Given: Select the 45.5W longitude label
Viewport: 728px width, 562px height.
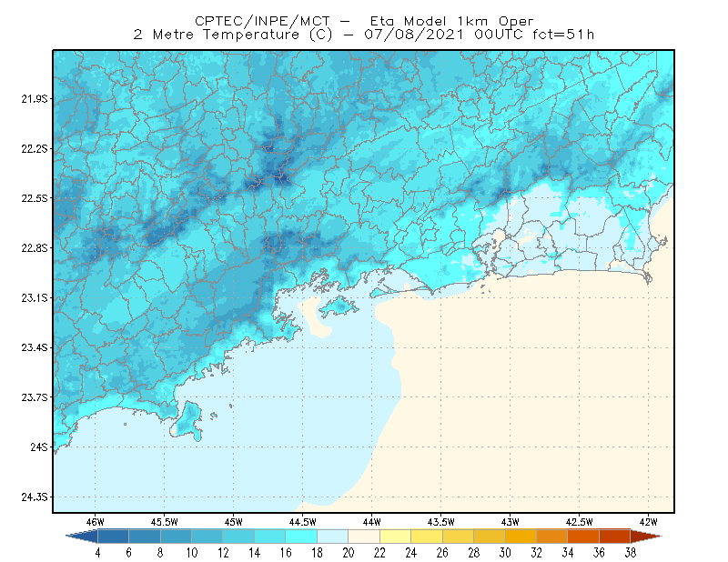Looking at the screenshot, I should pos(165,522).
